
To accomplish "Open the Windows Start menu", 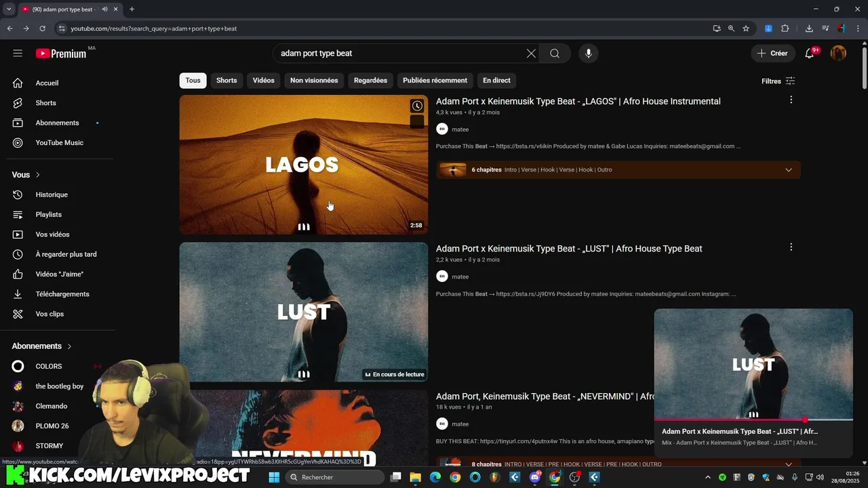I will pos(274,477).
